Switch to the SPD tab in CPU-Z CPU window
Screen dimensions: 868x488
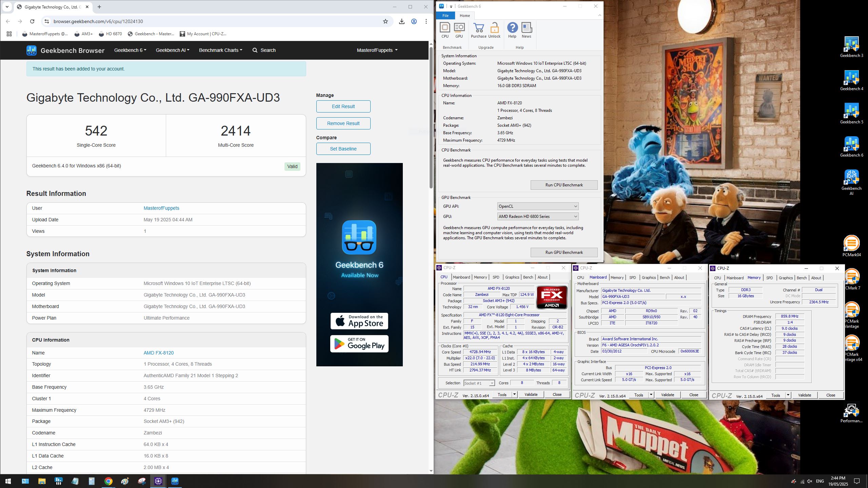click(x=496, y=277)
